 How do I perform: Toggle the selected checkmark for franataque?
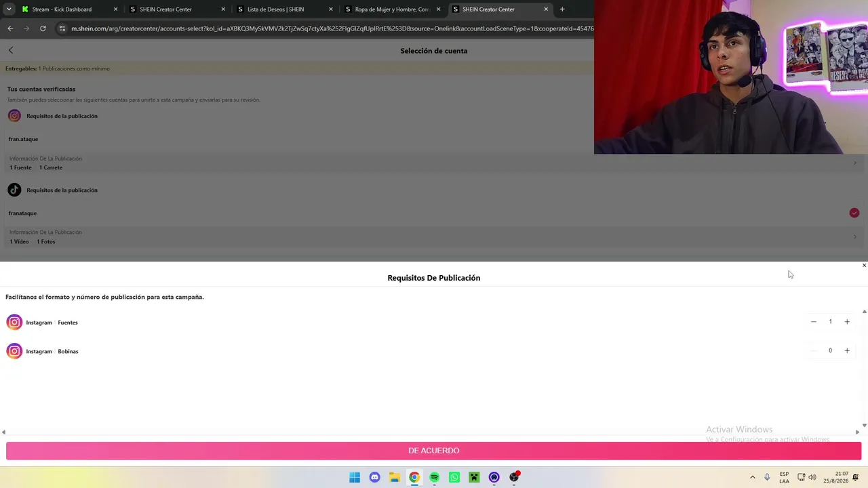[x=854, y=213]
